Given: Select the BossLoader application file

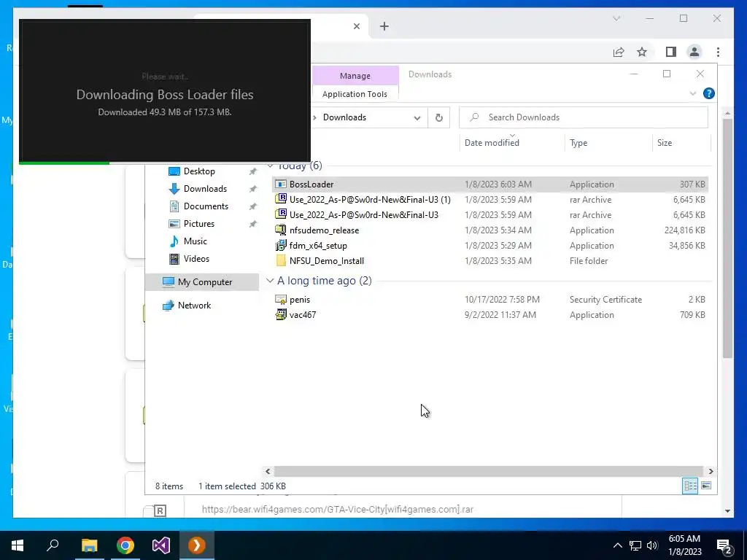Looking at the screenshot, I should (x=489, y=184).
